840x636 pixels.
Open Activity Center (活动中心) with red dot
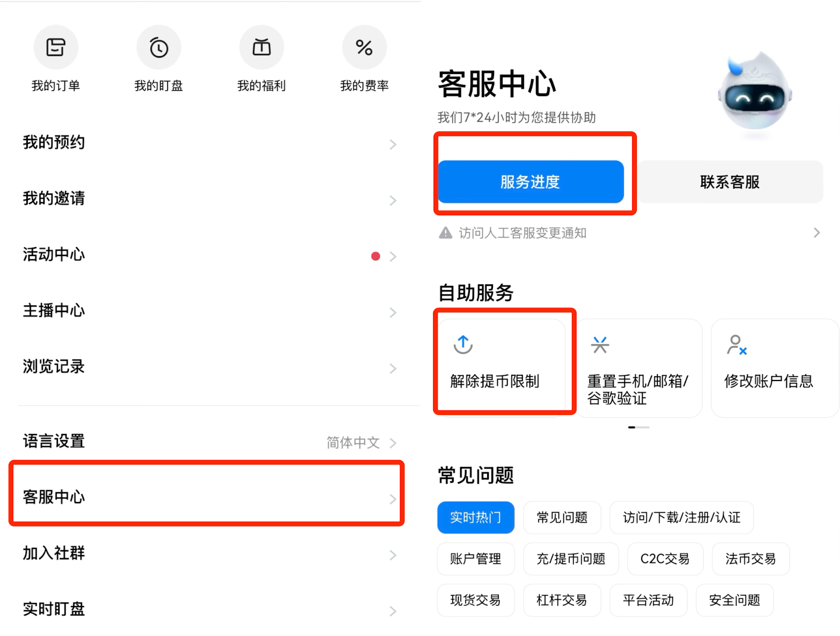pyautogui.click(x=210, y=255)
